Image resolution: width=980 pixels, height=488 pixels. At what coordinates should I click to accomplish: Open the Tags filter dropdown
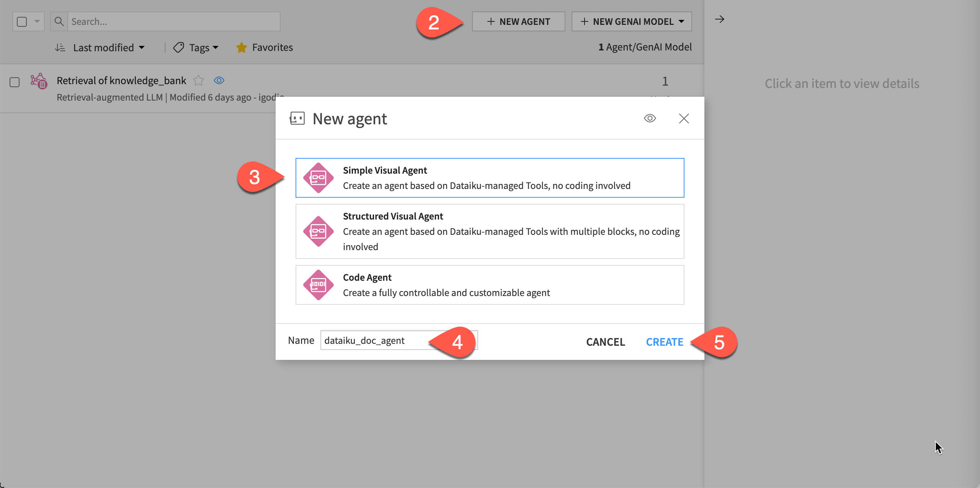click(x=196, y=47)
